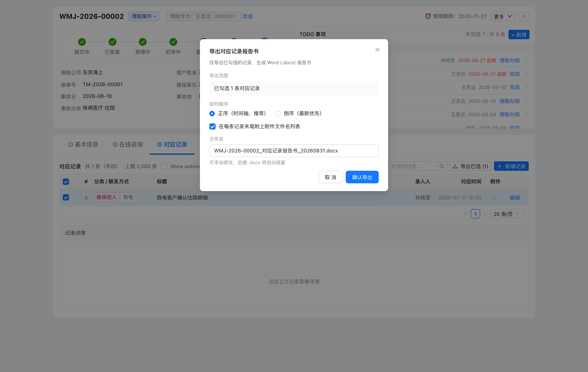
Task: Toggle checkbox for record 5
Action: coord(66,198)
